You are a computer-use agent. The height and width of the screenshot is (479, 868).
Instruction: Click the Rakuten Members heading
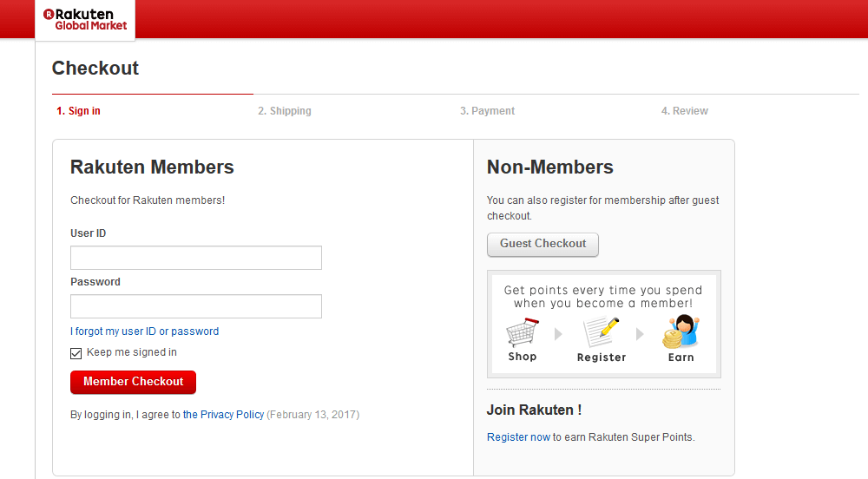point(152,167)
